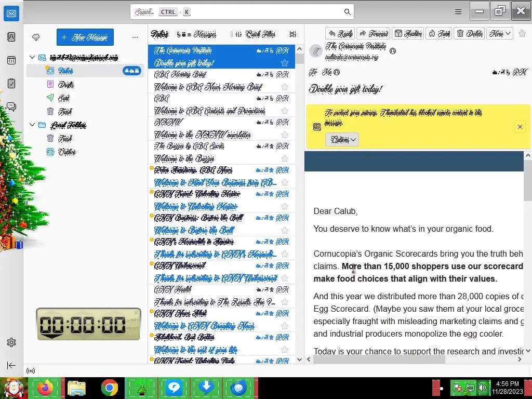Close the stopwatch timer widget
The height and width of the screenshot is (399, 532).
tap(136, 312)
